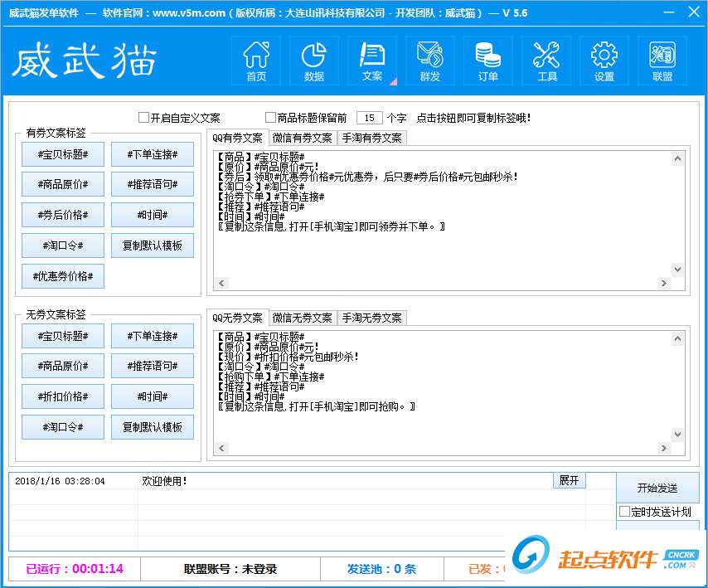This screenshot has height=588, width=708.
Task: Open the 首页 home icon
Action: pos(256,61)
